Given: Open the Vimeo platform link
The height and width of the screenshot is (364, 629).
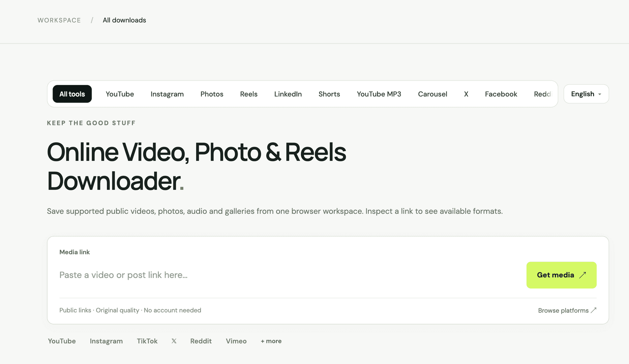Looking at the screenshot, I should point(236,341).
